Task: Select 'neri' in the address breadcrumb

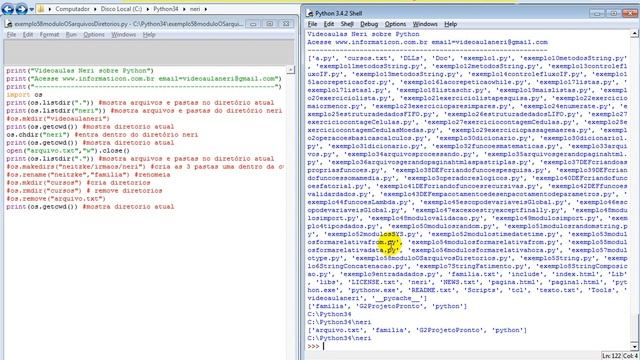Action: [x=195, y=9]
